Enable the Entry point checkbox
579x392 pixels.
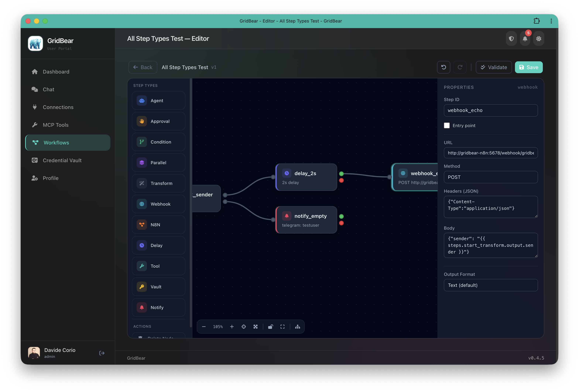click(447, 126)
